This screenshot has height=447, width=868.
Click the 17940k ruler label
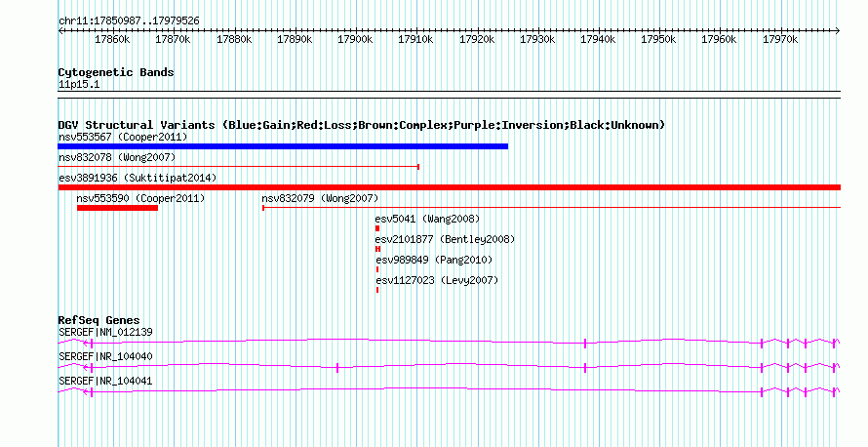(598, 40)
